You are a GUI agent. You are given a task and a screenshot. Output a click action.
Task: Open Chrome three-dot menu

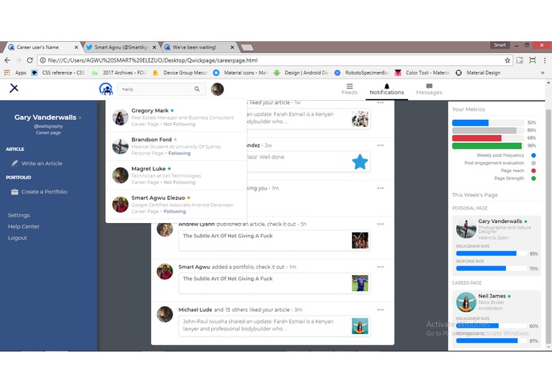point(545,60)
